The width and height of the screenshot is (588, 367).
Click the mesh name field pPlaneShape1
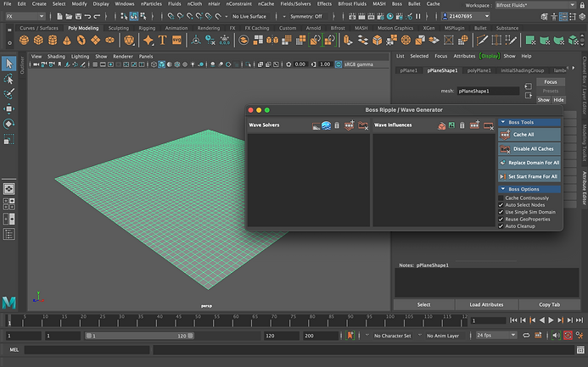click(x=488, y=91)
